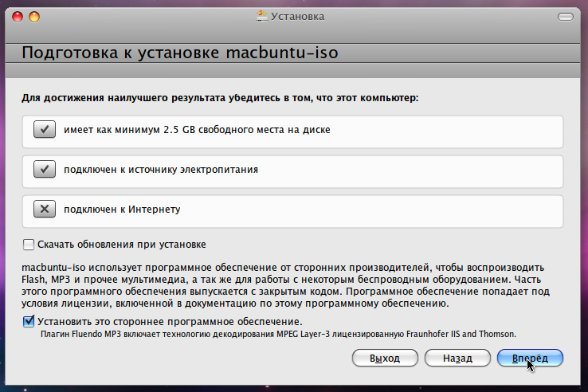
Task: Click the checkmark icon for power source
Action: point(44,170)
